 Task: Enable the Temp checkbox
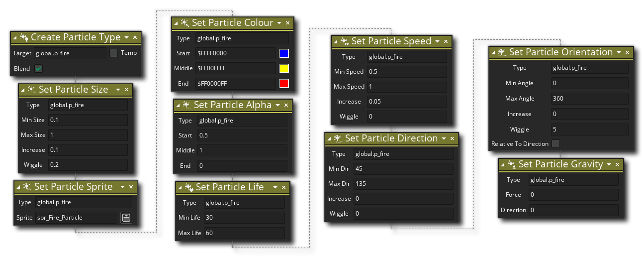[x=113, y=53]
